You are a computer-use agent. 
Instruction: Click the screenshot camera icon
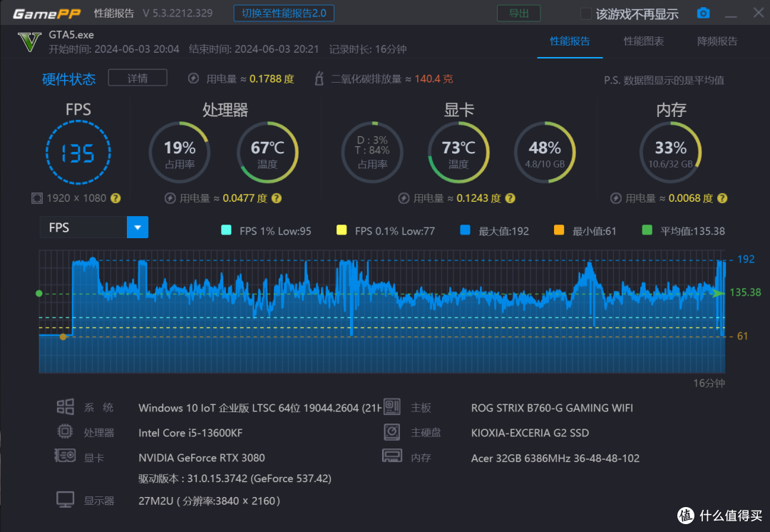pos(703,14)
